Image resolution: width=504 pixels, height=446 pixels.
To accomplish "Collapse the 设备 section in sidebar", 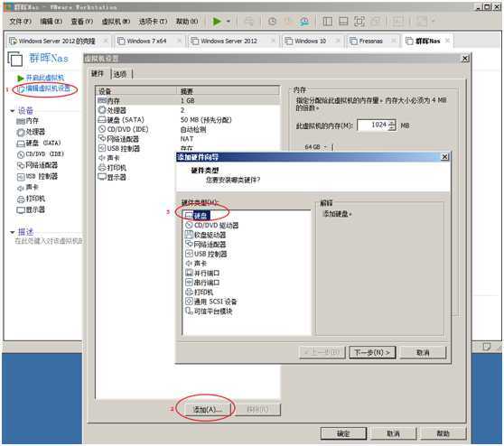I will point(13,111).
